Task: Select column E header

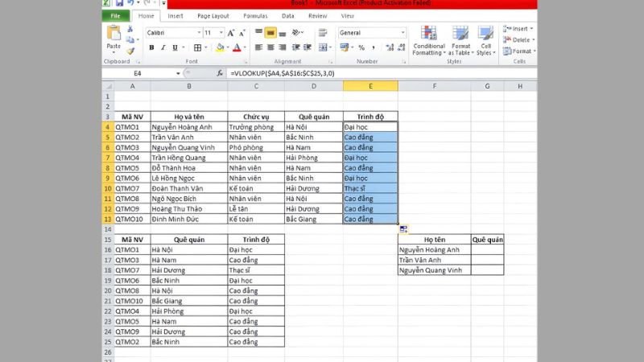Action: click(x=370, y=86)
